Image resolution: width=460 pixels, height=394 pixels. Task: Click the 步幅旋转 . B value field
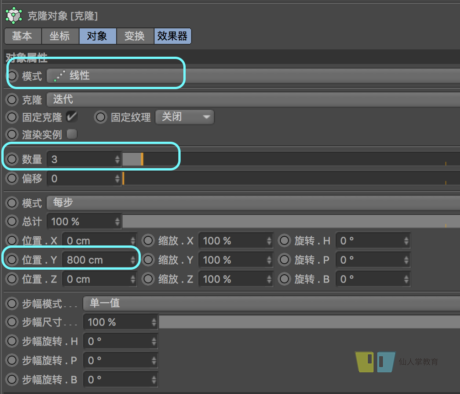point(117,380)
